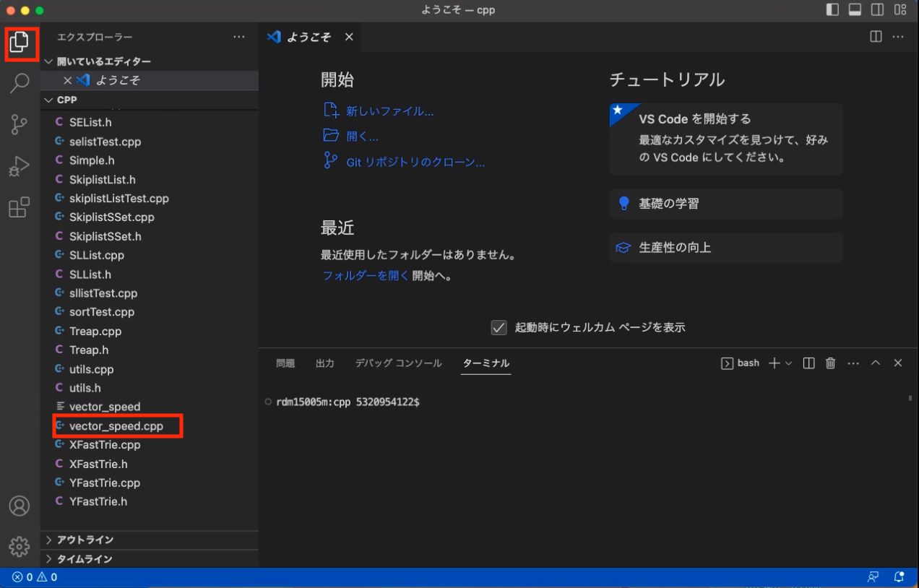This screenshot has width=919, height=588.
Task: Expand the アウトライン section
Action: (x=85, y=540)
